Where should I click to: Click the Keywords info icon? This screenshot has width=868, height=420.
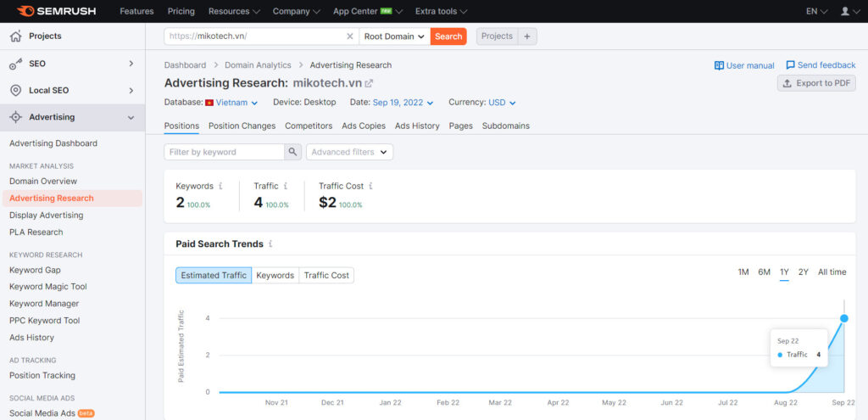coord(221,186)
